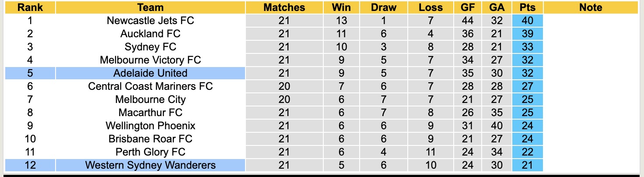Click Melbourne City team name
Screen dimensions: 644x177
(150, 99)
